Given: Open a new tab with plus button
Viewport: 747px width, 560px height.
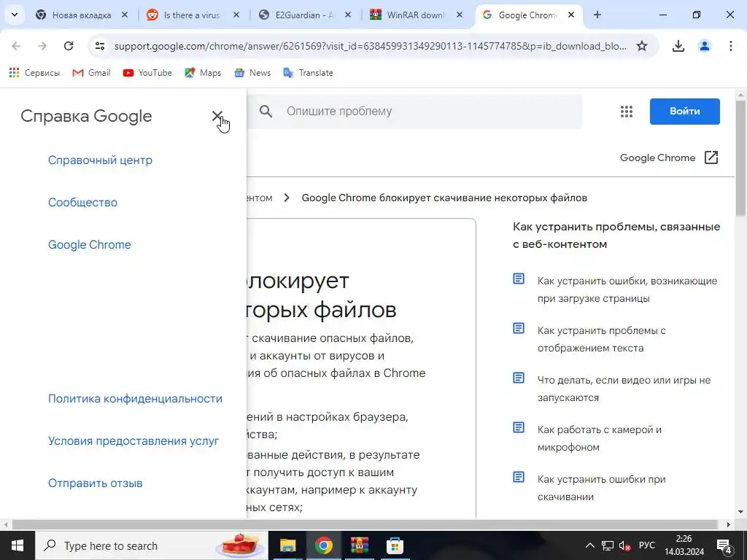Looking at the screenshot, I should (597, 15).
